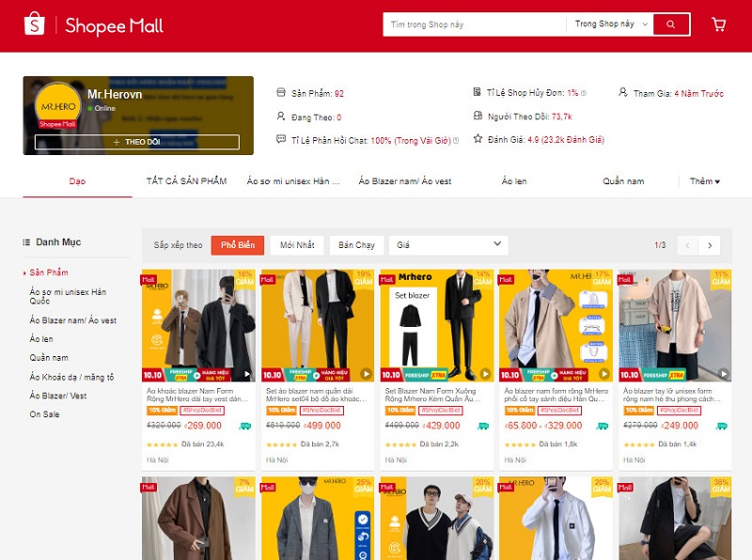Viewport: 752px width, 560px height.
Task: Open the shopping cart icon
Action: [719, 24]
